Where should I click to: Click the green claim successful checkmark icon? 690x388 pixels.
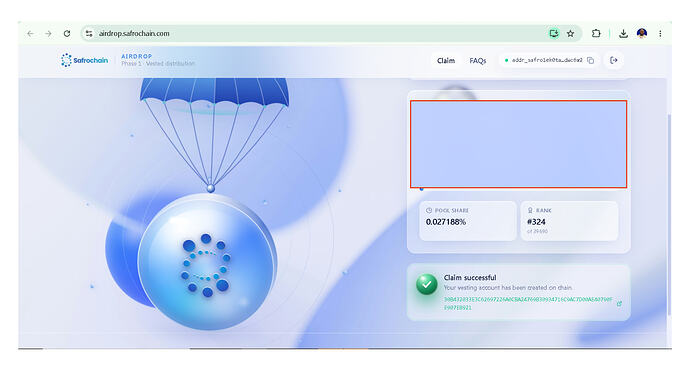pyautogui.click(x=427, y=284)
